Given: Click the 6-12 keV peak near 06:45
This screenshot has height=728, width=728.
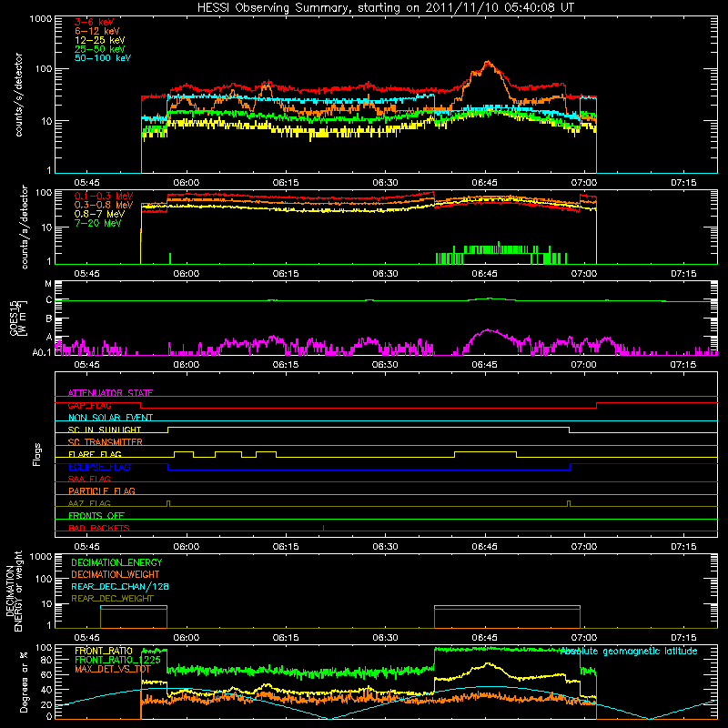Looking at the screenshot, I should pyautogui.click(x=487, y=62).
